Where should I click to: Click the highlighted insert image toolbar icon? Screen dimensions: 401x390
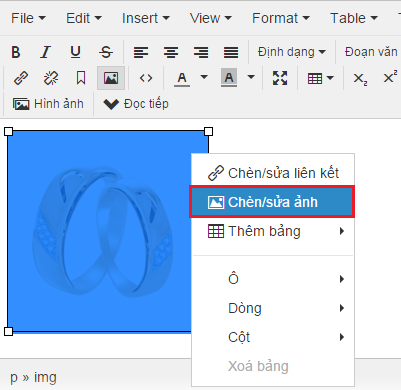(x=111, y=78)
